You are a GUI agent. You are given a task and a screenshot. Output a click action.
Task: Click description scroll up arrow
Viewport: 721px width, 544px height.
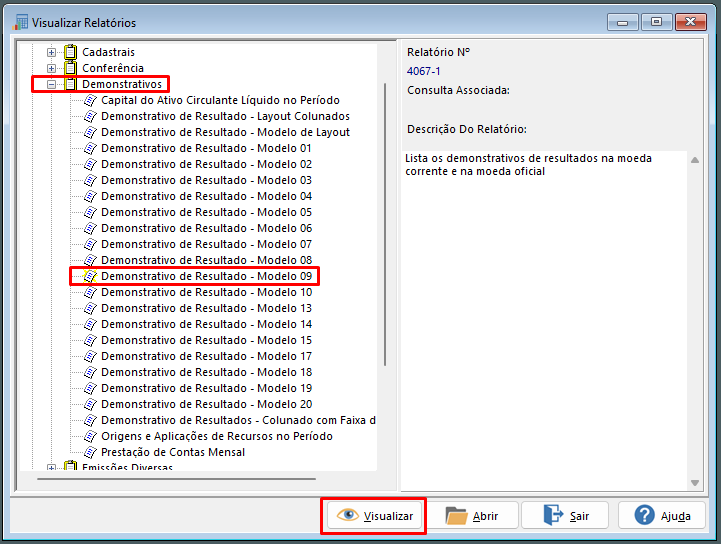[695, 160]
